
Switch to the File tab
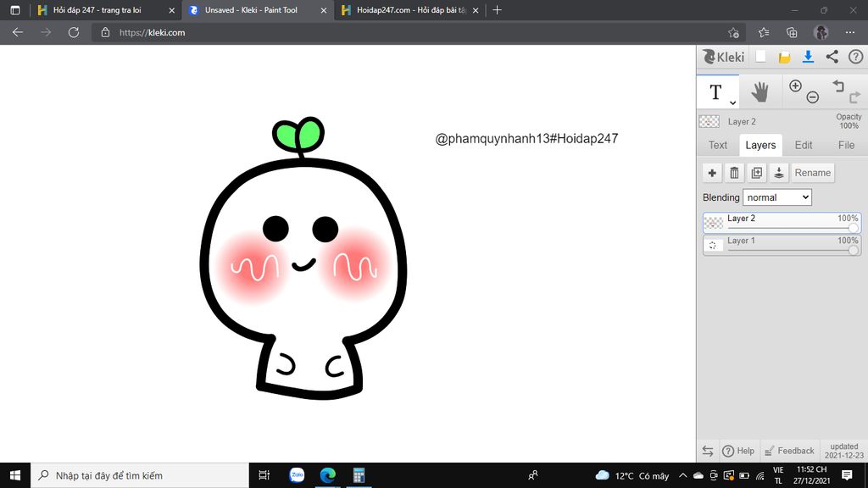pos(846,145)
